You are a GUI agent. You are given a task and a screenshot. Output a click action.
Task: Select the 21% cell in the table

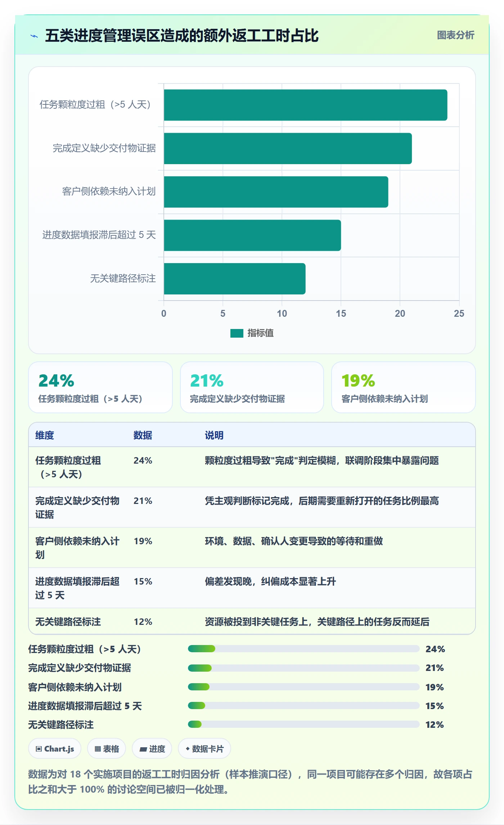click(143, 501)
